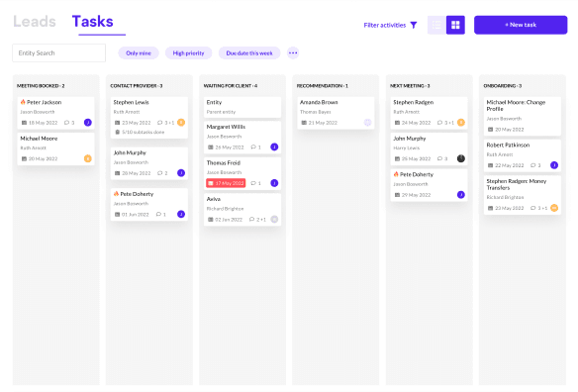The width and height of the screenshot is (578, 392).
Task: Focus the Entity Search field
Action: [59, 53]
